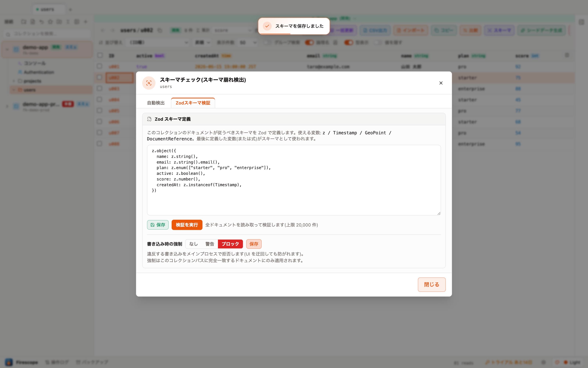Click the Firescope app logo in footer
This screenshot has width=588, height=368.
[x=9, y=362]
